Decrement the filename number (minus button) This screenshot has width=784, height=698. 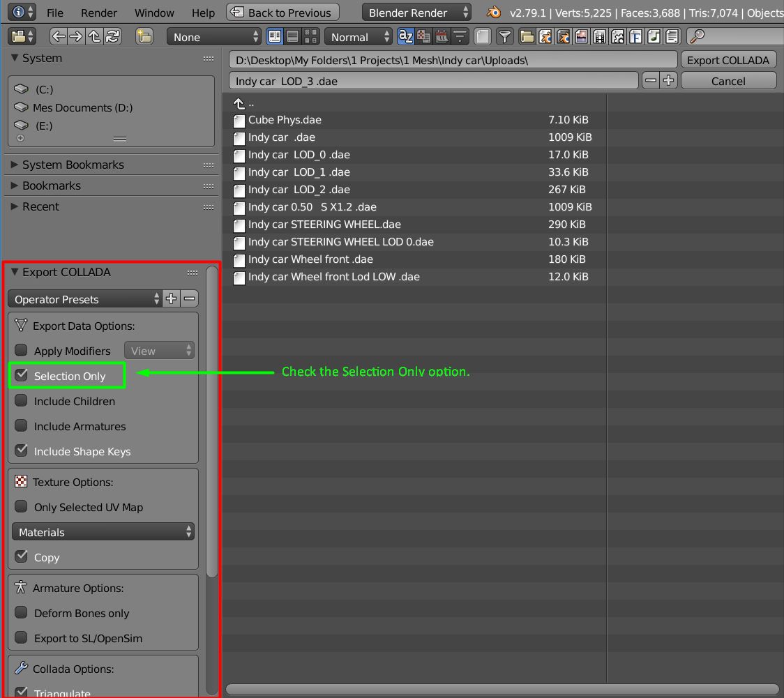(x=651, y=80)
